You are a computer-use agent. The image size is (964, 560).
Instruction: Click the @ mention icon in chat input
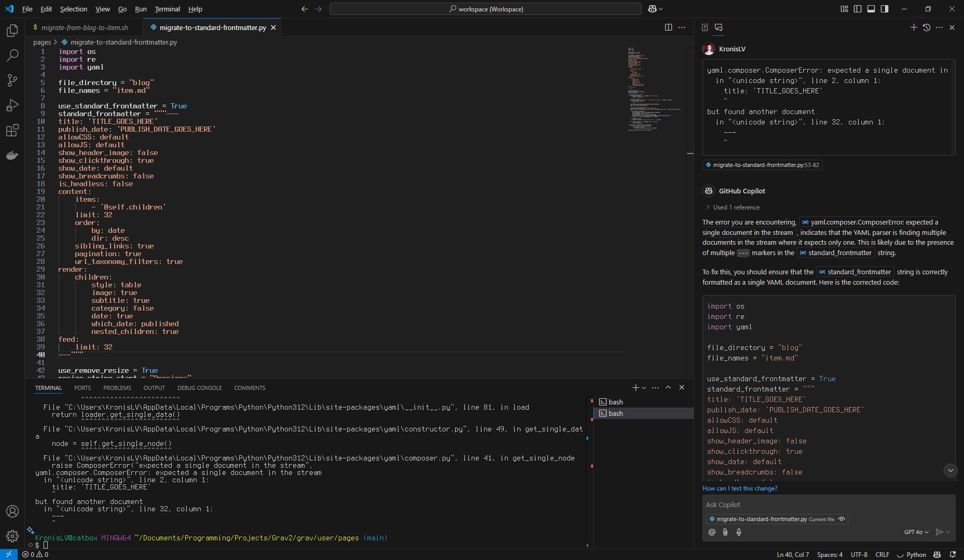click(712, 532)
